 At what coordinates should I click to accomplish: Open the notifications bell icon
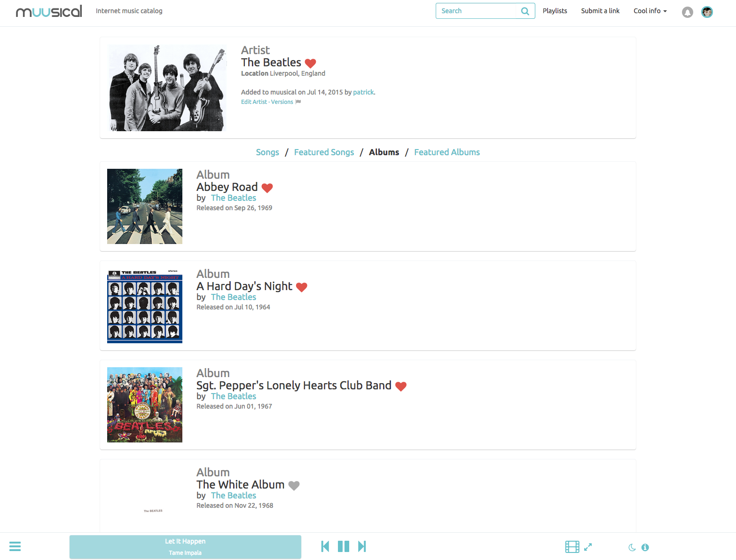(x=688, y=12)
